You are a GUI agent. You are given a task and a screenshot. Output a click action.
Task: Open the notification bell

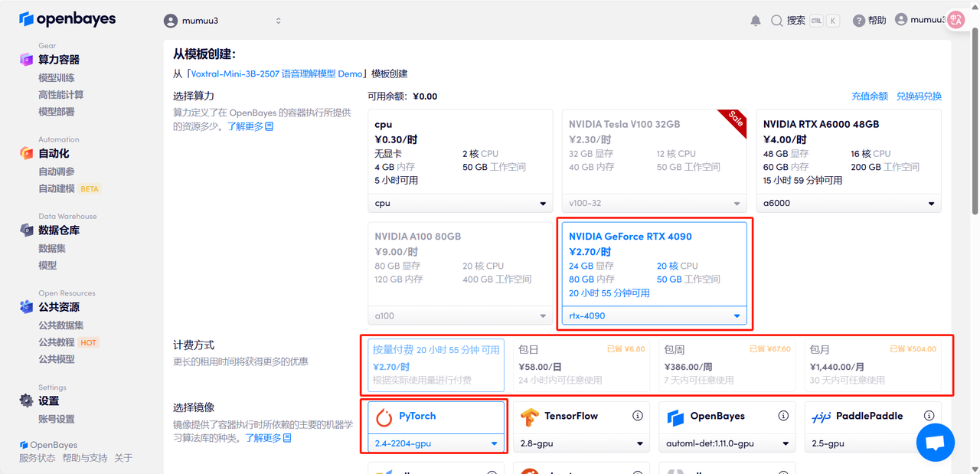pyautogui.click(x=756, y=21)
